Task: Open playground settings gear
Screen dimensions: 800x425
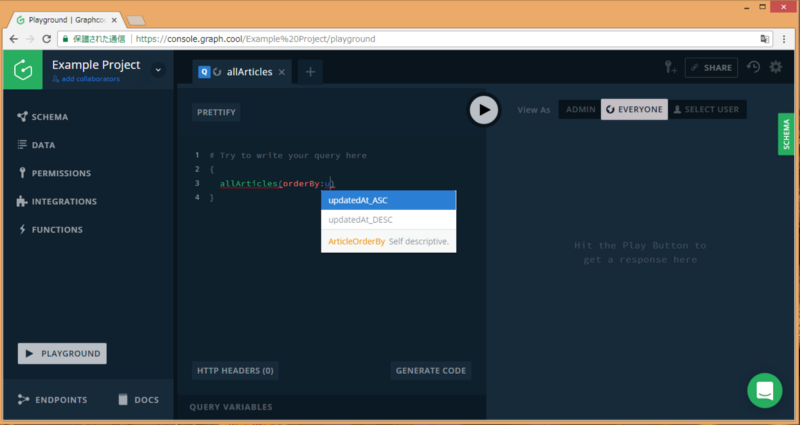Action: point(776,67)
